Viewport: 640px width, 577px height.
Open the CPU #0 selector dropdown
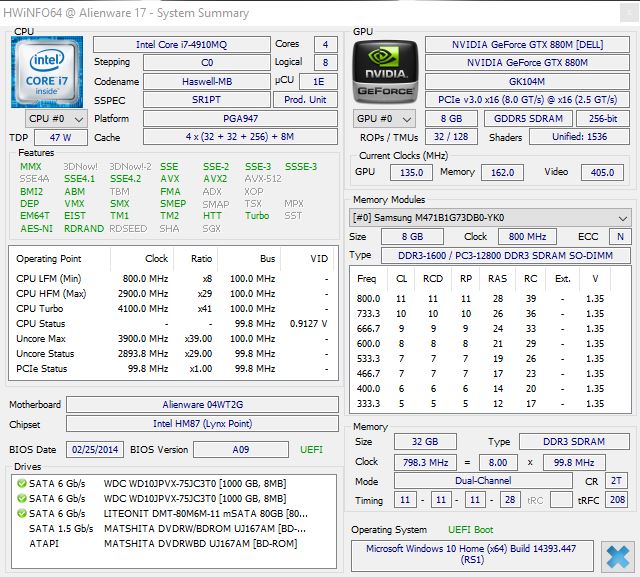56,119
